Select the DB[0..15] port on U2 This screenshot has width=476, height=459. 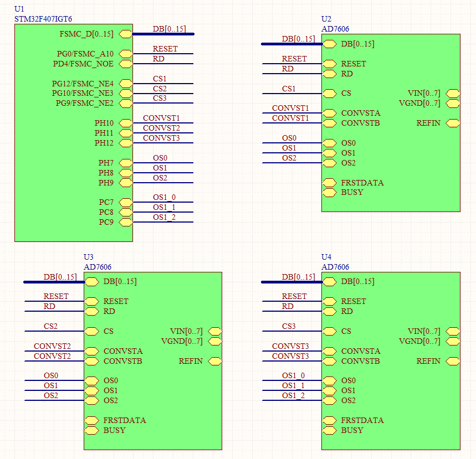pos(330,44)
